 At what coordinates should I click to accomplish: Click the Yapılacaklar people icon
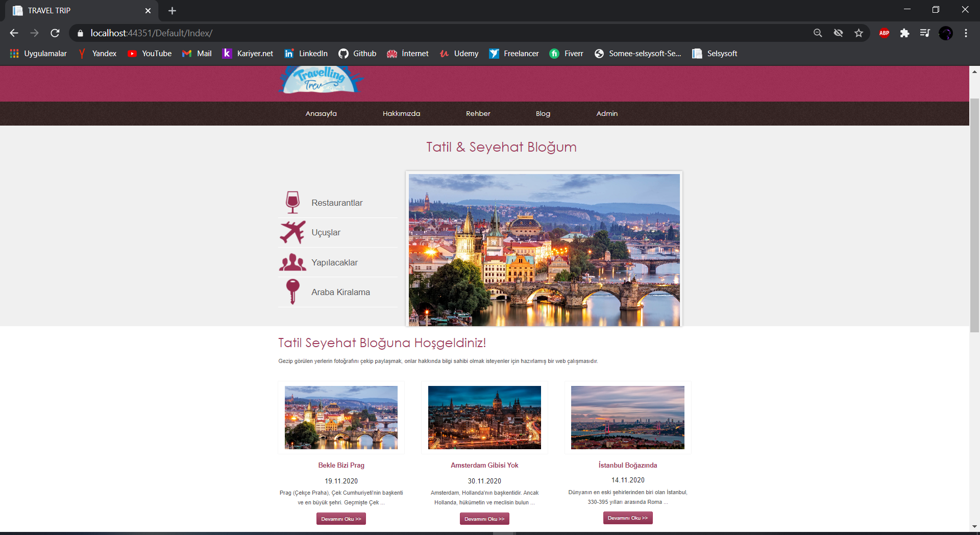(292, 262)
